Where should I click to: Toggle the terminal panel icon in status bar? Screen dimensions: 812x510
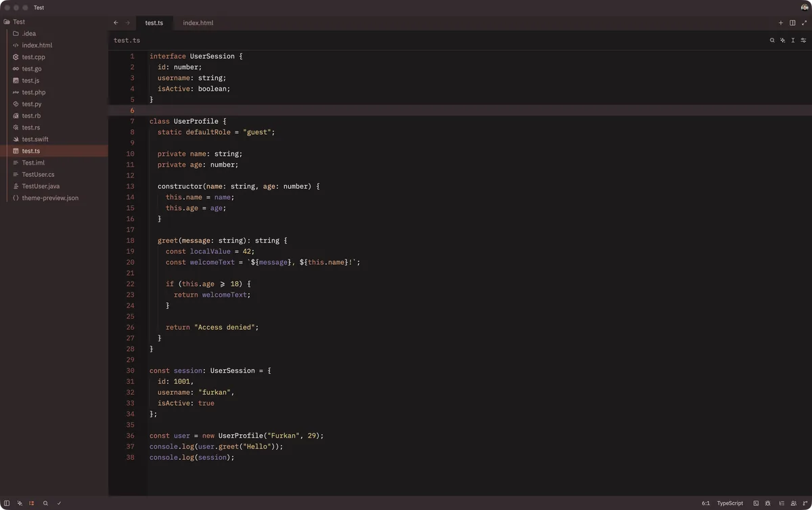point(756,503)
